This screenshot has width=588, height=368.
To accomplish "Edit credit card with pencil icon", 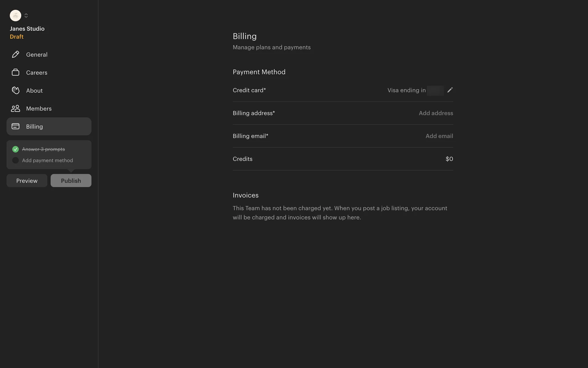I will (450, 90).
